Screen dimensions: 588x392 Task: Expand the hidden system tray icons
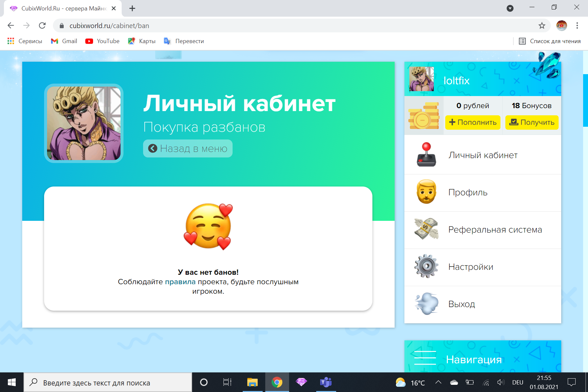pos(438,382)
